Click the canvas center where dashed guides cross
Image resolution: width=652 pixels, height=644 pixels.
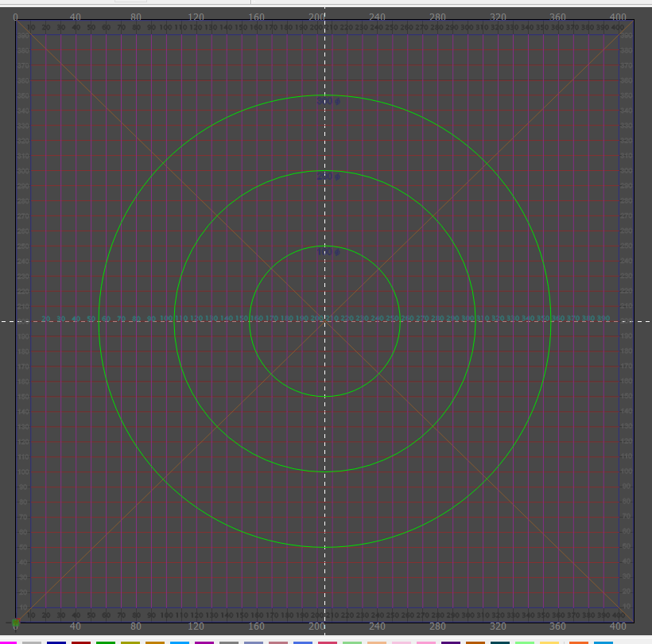[x=324, y=321]
